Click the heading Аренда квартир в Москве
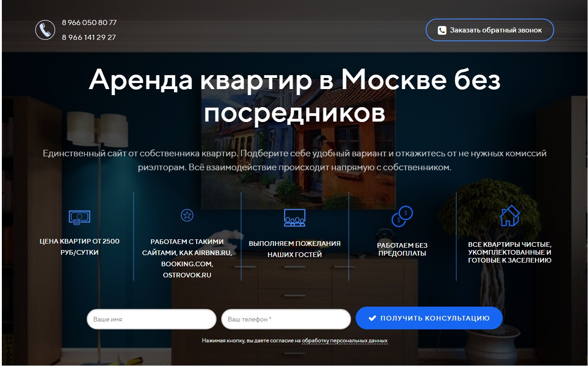The image size is (588, 366). click(294, 96)
